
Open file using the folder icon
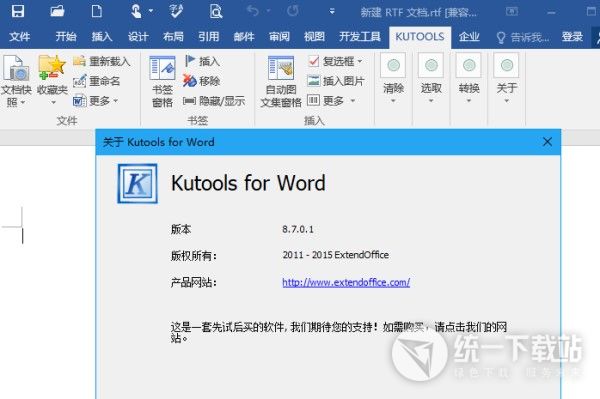[57, 11]
